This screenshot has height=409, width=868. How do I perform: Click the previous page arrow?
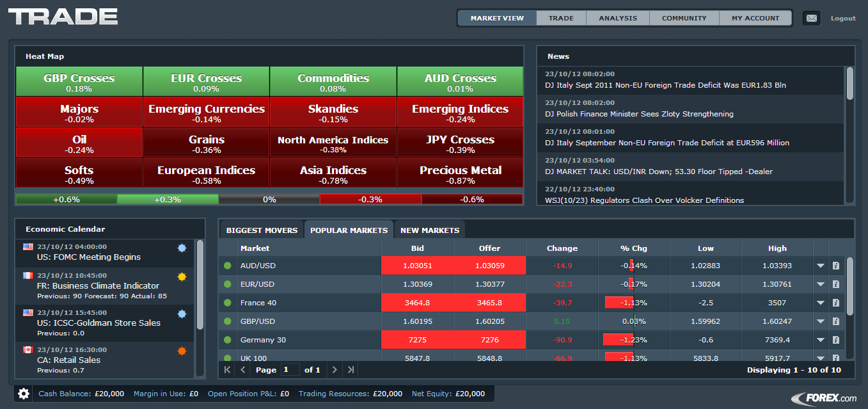(243, 369)
